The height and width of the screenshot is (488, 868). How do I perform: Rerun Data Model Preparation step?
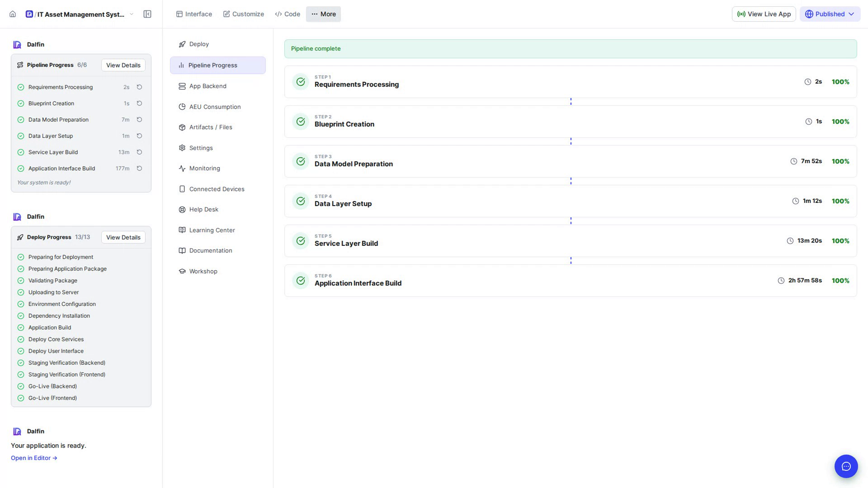coord(139,120)
